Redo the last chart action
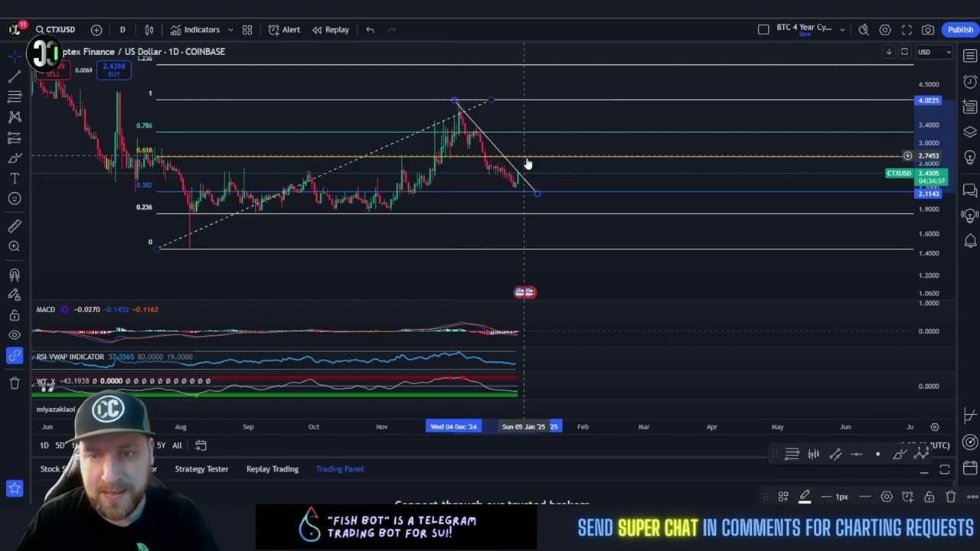The image size is (980, 551). point(392,30)
